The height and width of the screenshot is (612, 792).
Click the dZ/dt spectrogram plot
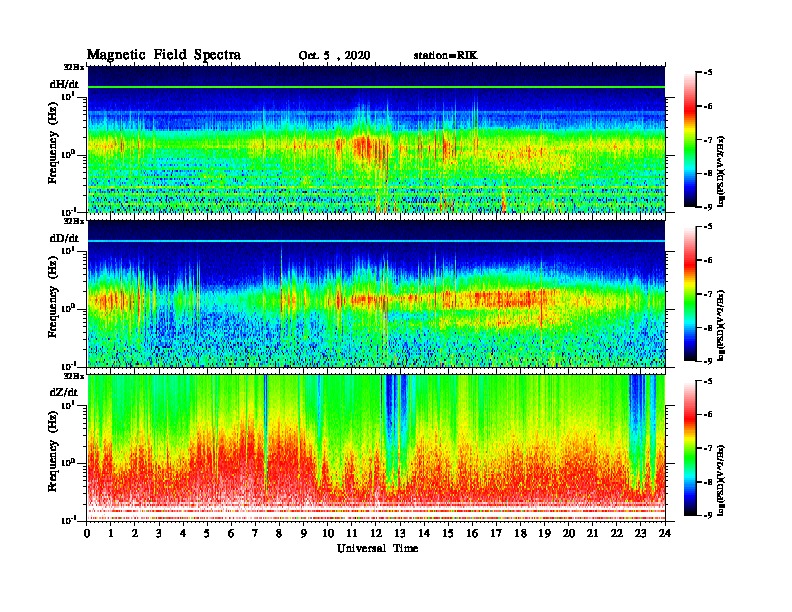[x=376, y=448]
